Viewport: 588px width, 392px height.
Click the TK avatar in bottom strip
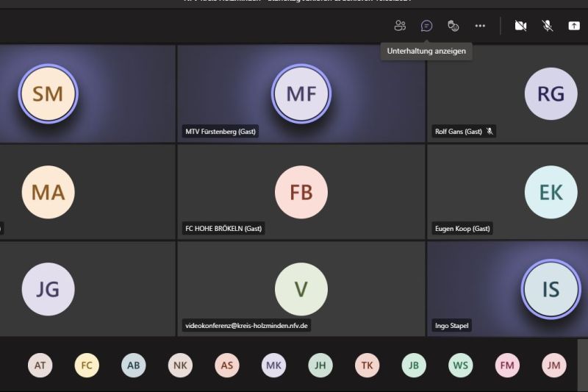click(367, 366)
